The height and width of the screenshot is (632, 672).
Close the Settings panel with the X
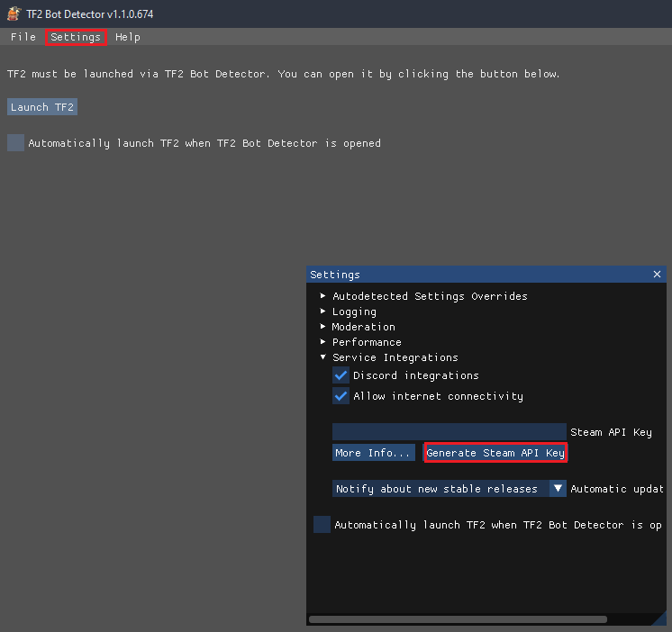[x=657, y=274]
